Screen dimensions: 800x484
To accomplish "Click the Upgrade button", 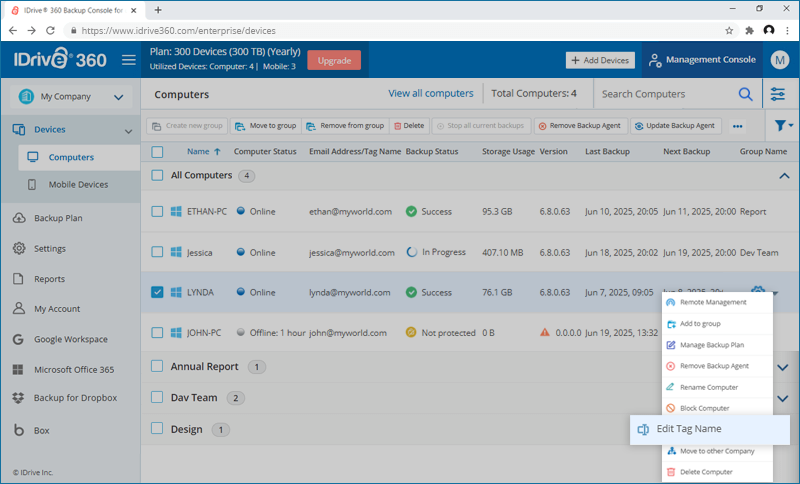I will pyautogui.click(x=334, y=60).
